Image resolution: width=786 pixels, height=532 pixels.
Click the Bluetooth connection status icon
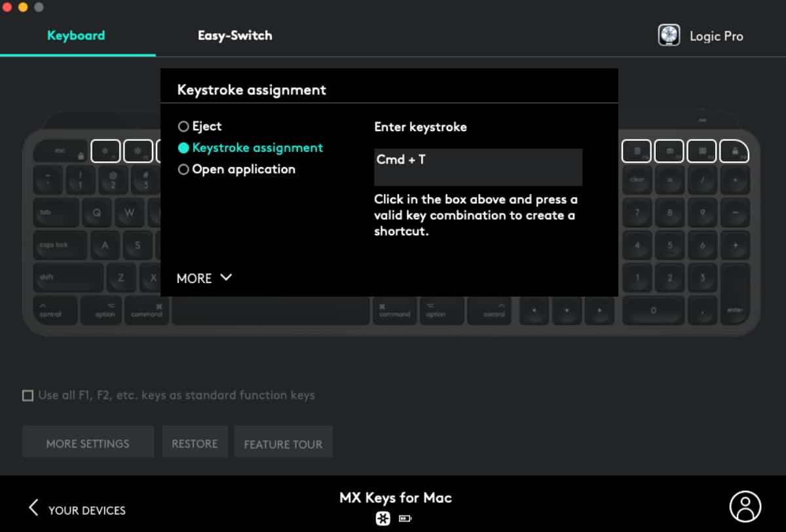pyautogui.click(x=383, y=519)
